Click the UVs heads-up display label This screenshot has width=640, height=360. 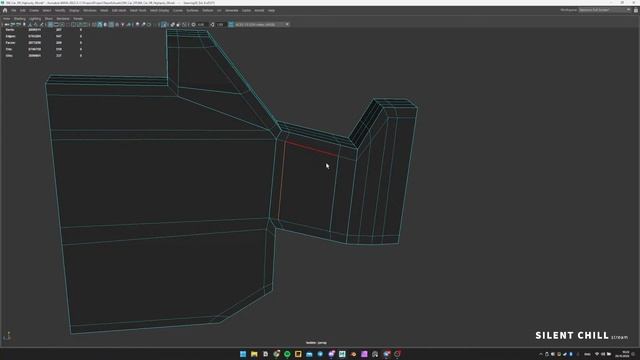click(9, 56)
